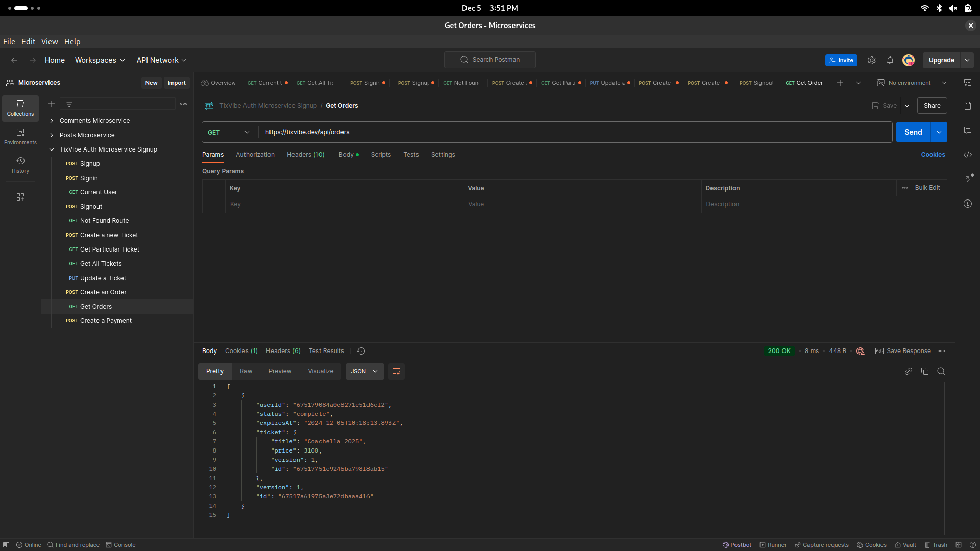Open the environment quick look icon
The image size is (980, 551).
coord(968,83)
